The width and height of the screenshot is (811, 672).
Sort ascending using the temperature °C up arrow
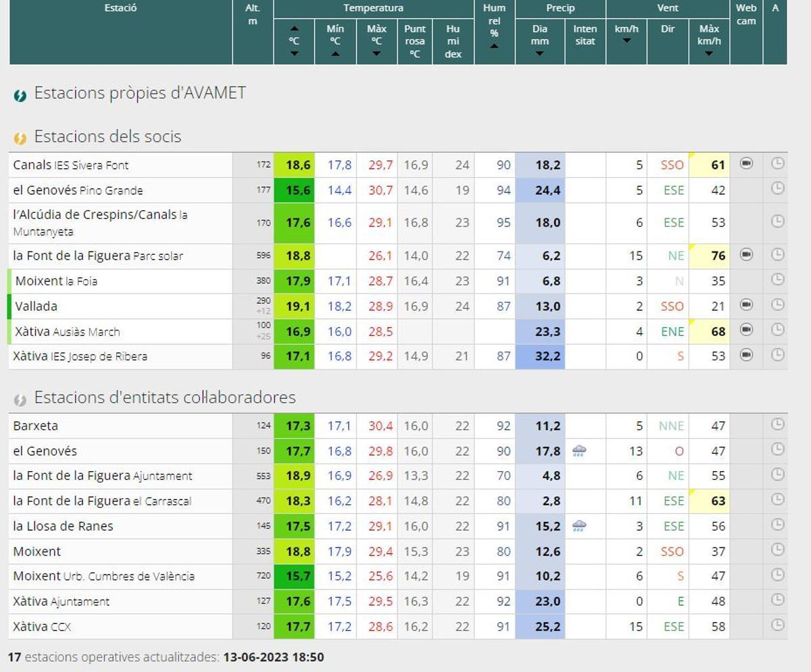293,28
